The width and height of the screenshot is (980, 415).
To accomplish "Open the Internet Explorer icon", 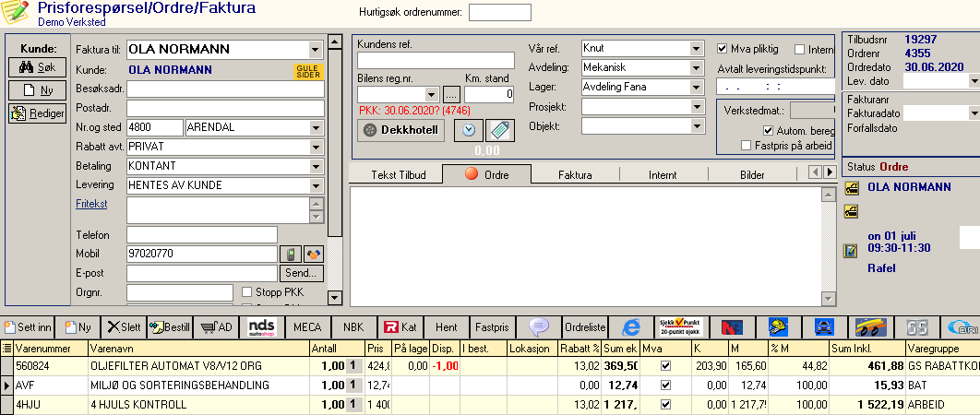I will 632,326.
